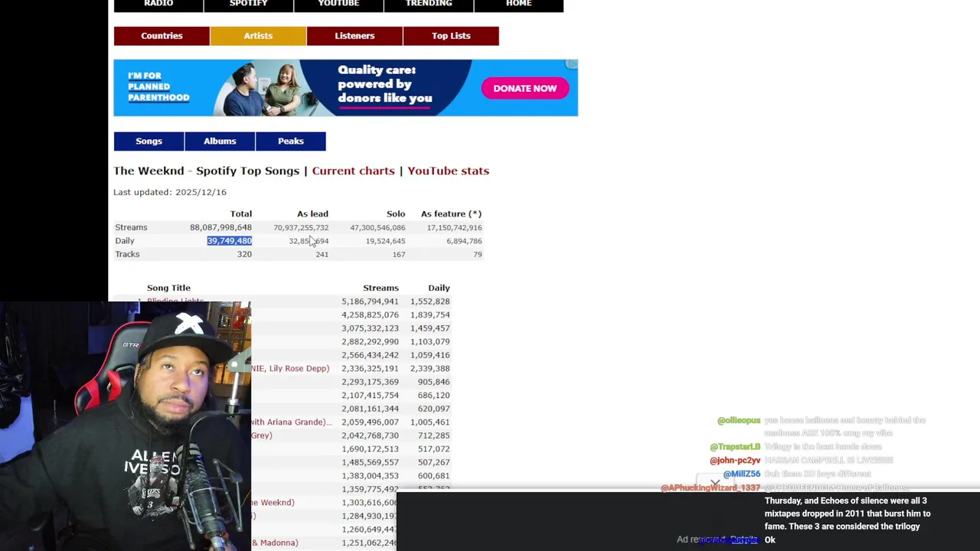The width and height of the screenshot is (980, 551).
Task: Click as-lead tracks value 241
Action: (x=322, y=254)
